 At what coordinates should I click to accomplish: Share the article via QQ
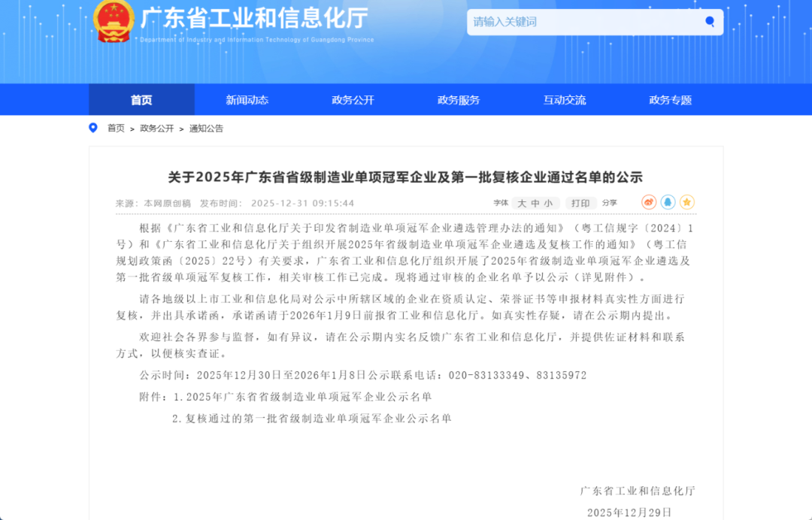click(668, 201)
